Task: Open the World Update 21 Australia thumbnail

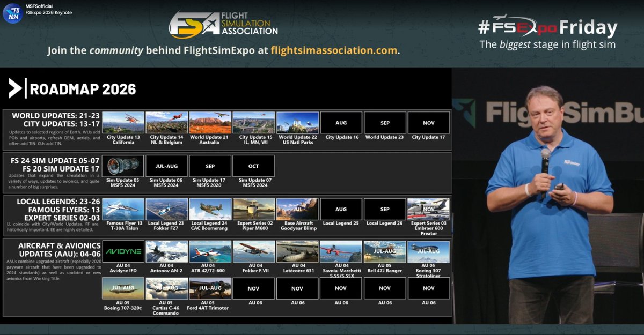Action: click(210, 122)
